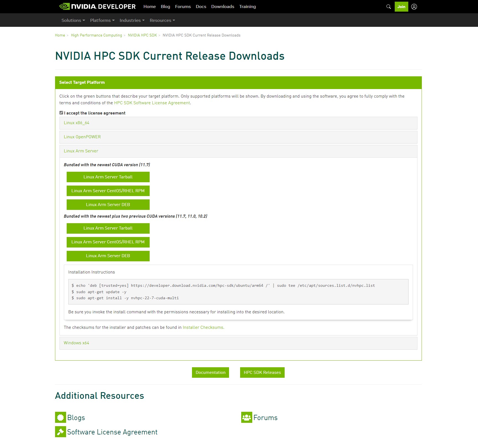Open the Resources dropdown menu
The height and width of the screenshot is (448, 478).
[x=162, y=20]
